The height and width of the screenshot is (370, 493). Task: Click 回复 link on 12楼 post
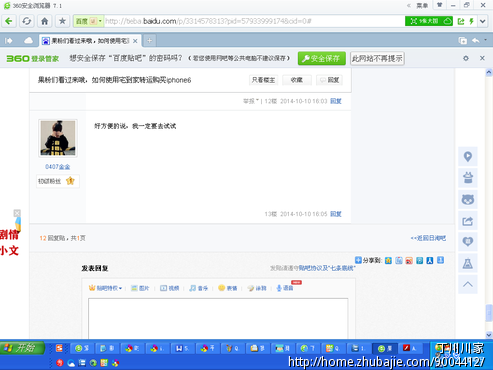click(x=336, y=101)
